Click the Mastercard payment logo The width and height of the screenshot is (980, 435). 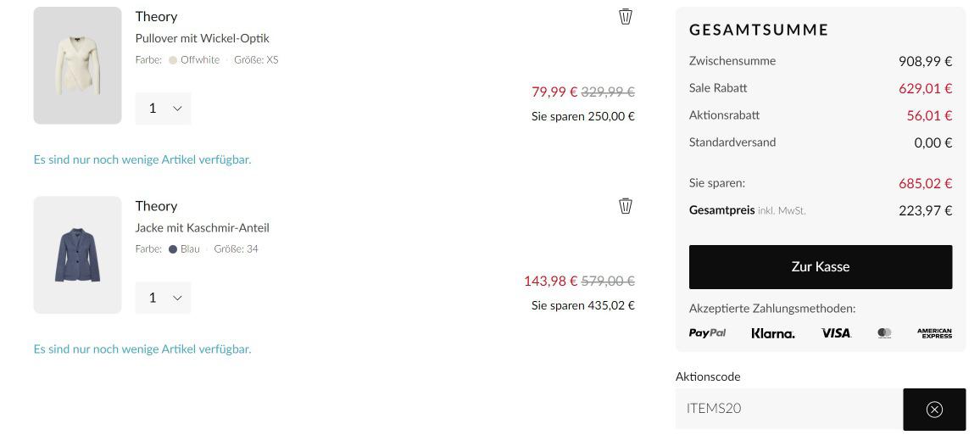(x=884, y=333)
